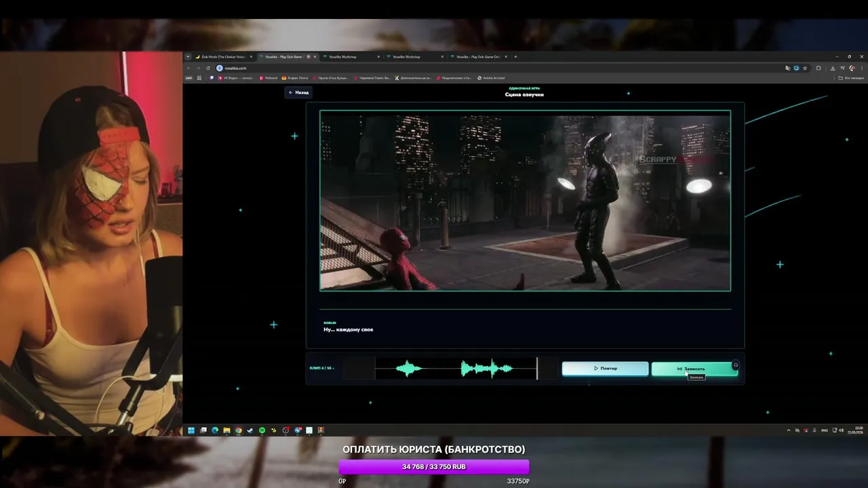This screenshot has height=488, width=868.
Task: Click the browser back arrow
Action: [189, 68]
